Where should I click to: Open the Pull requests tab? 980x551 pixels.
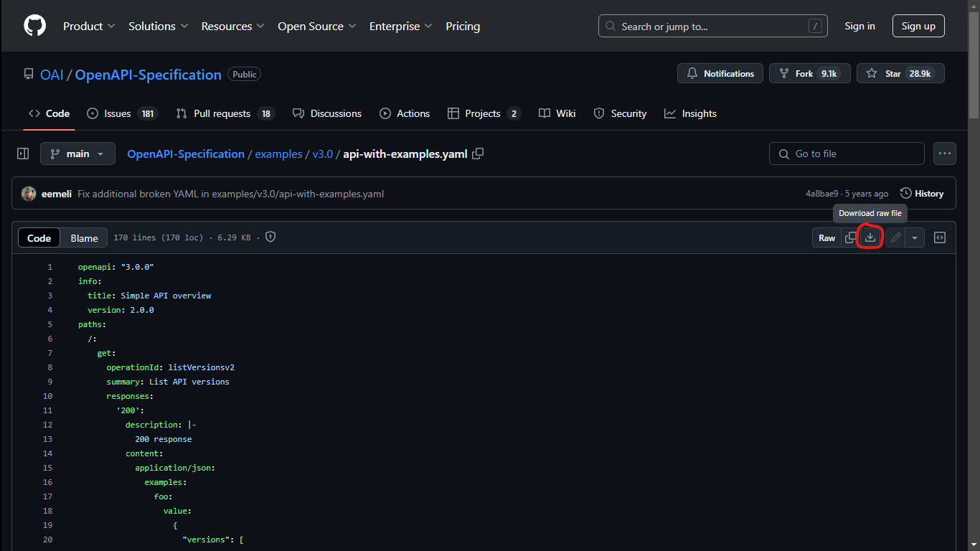(225, 113)
